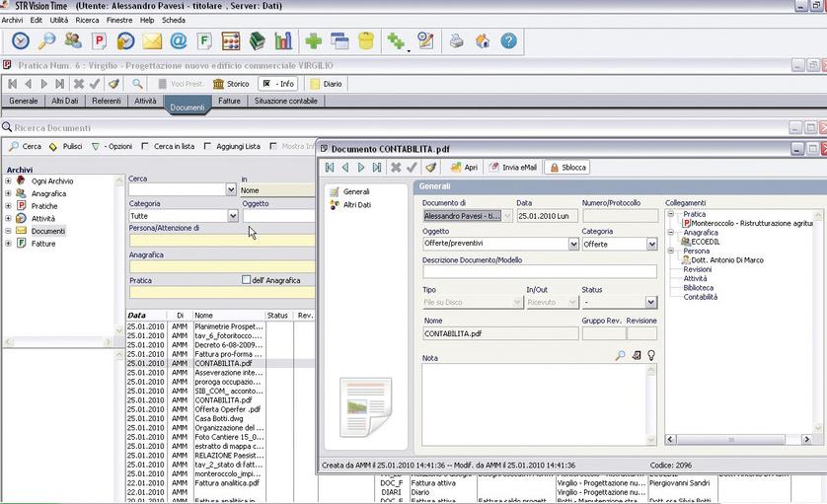Click the green plus add icon
The width and height of the screenshot is (827, 504).
tap(313, 40)
